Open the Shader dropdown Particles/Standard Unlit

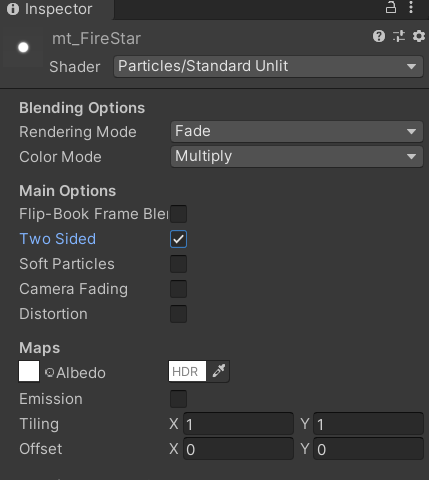(x=268, y=66)
